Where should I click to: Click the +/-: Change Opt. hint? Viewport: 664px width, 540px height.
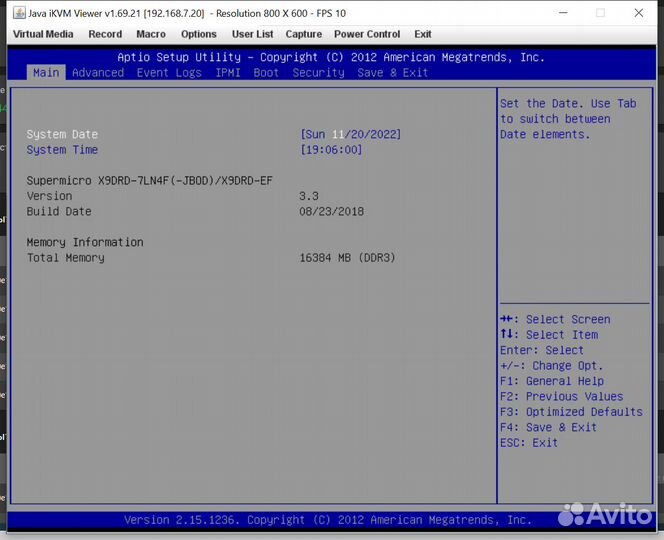click(x=551, y=365)
